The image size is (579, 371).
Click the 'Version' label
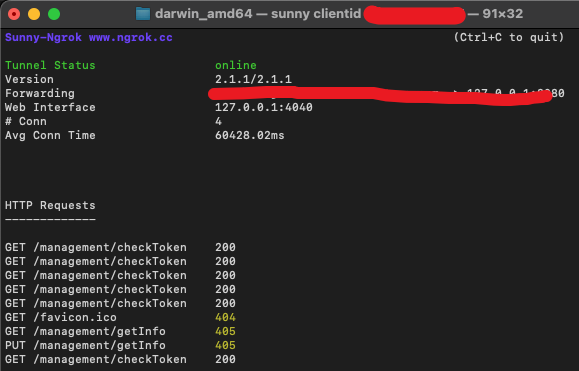(29, 79)
